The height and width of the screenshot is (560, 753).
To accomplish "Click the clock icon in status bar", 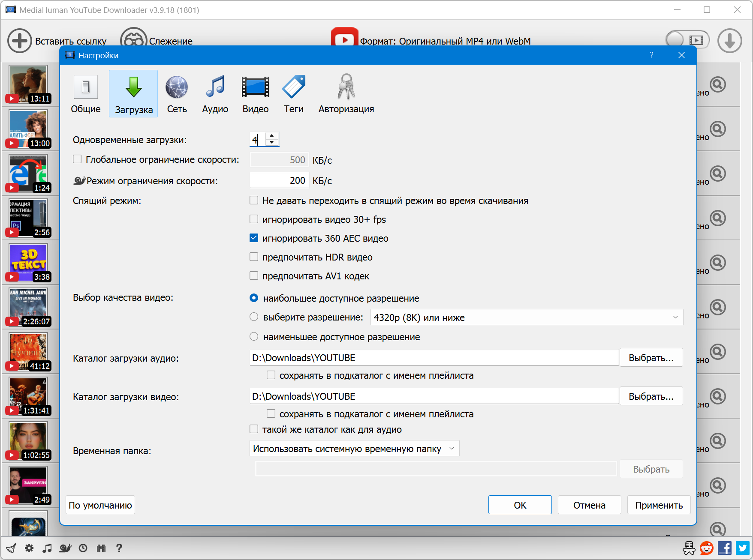I will pos(83,548).
